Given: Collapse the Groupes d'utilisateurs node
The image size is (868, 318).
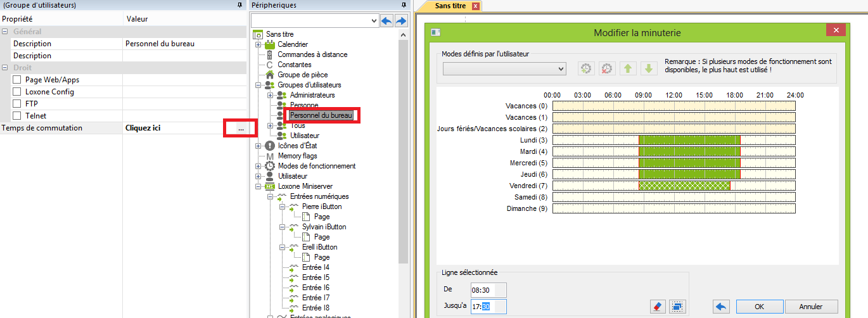Looking at the screenshot, I should [258, 85].
